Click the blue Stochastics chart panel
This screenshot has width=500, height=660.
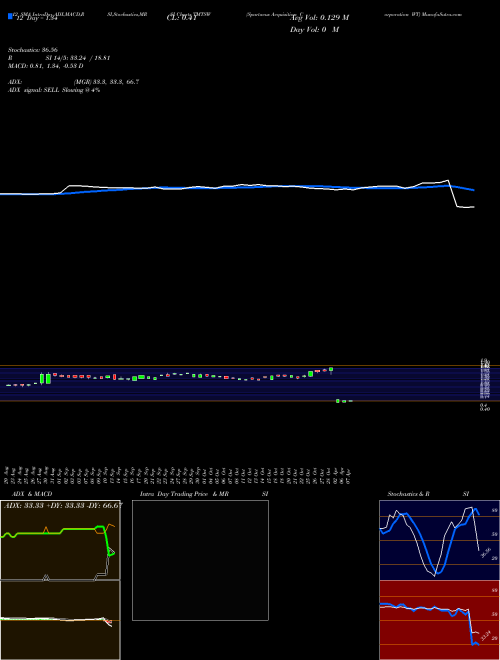coord(439,540)
